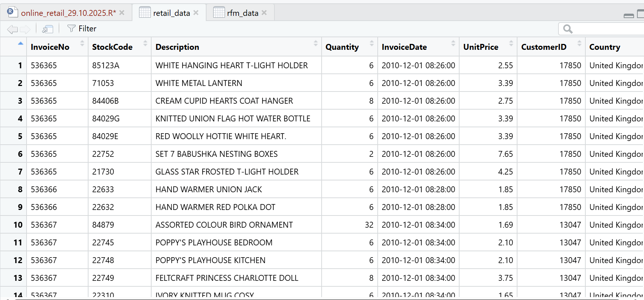Click the forward navigation arrow icon

coord(25,29)
